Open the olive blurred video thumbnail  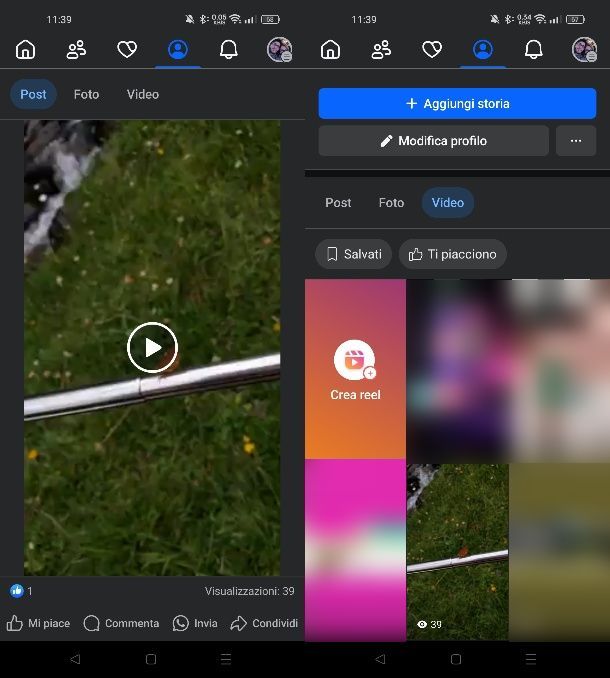pyautogui.click(x=560, y=552)
